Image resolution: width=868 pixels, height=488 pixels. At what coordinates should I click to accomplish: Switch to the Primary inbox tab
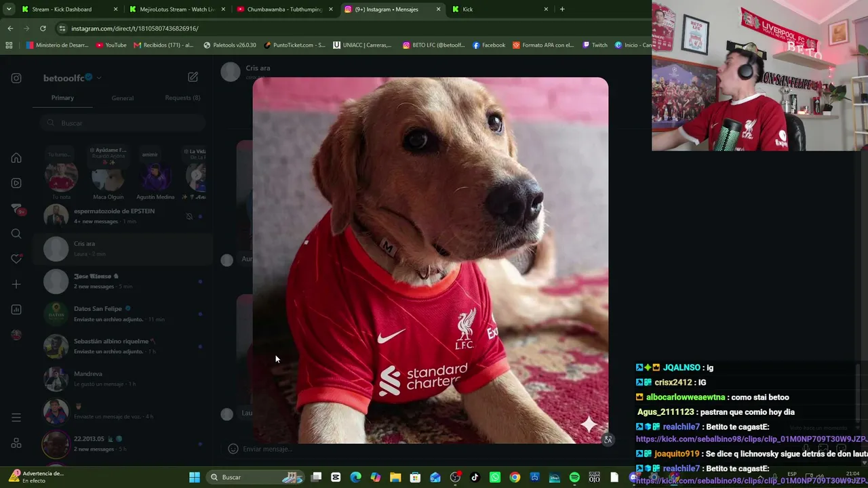click(x=62, y=98)
